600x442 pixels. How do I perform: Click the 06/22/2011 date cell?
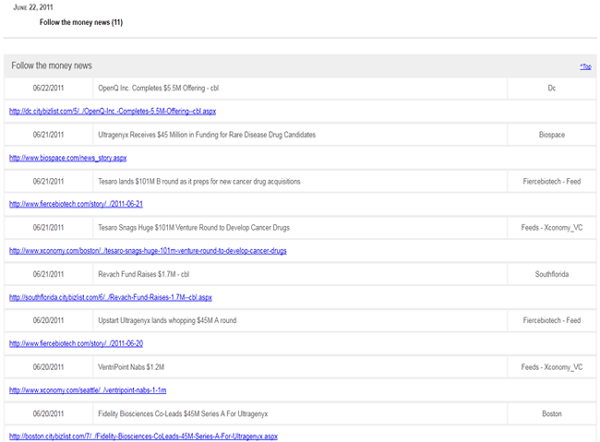[48, 88]
